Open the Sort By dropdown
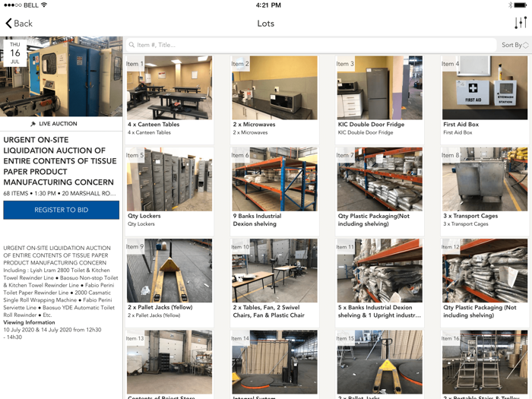Screen dimensions: 532x399 pyautogui.click(x=515, y=45)
